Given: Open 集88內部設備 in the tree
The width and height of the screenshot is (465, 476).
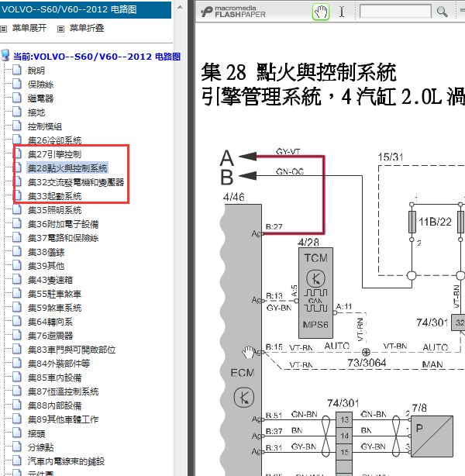Looking at the screenshot, I should pyautogui.click(x=54, y=405).
